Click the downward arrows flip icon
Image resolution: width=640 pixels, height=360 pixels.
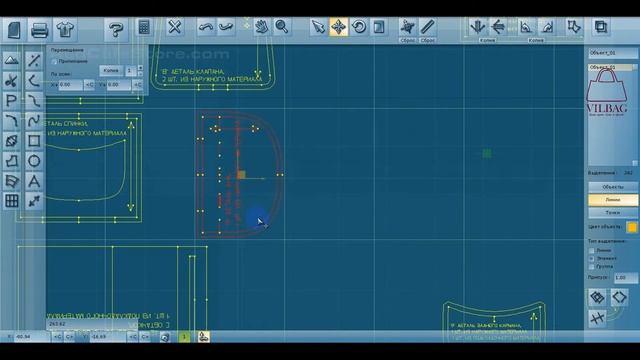click(x=477, y=27)
